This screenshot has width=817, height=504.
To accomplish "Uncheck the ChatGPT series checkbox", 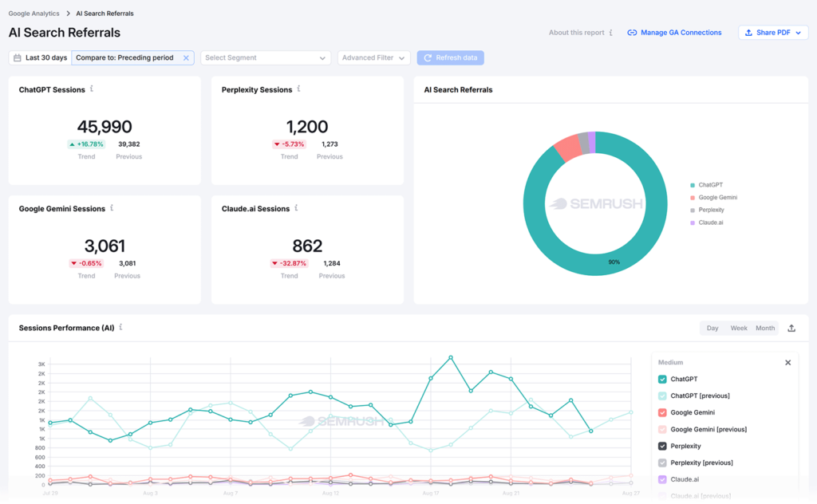I will pos(662,379).
